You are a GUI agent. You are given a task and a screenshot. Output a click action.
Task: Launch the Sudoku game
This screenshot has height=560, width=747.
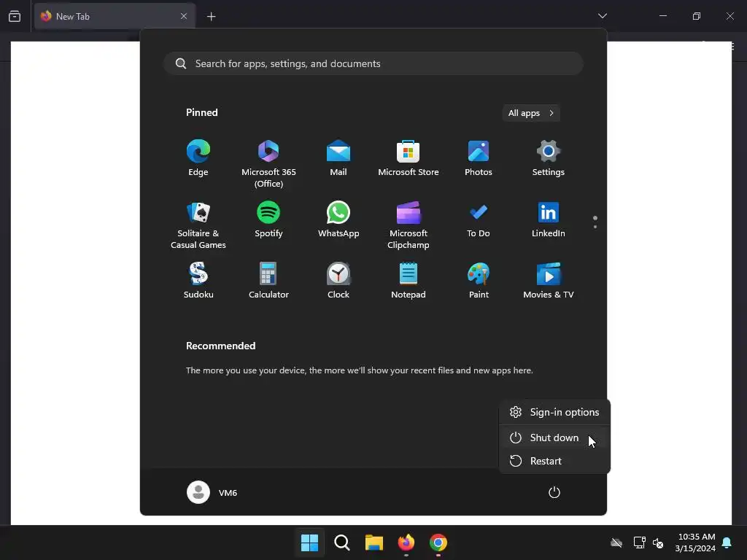click(x=198, y=281)
